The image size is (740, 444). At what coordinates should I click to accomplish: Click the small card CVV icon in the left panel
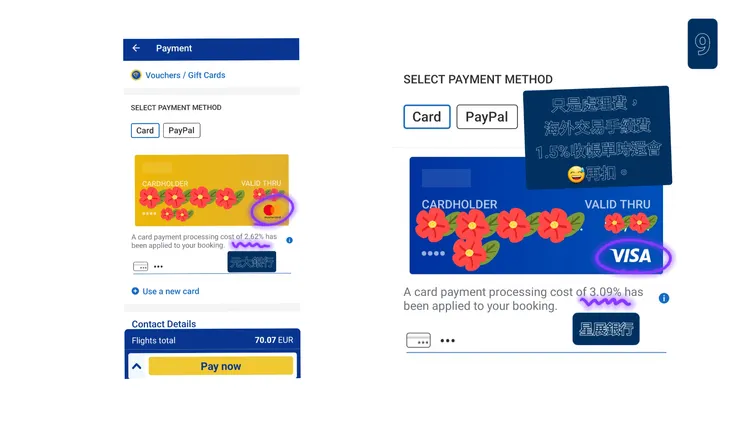point(140,267)
